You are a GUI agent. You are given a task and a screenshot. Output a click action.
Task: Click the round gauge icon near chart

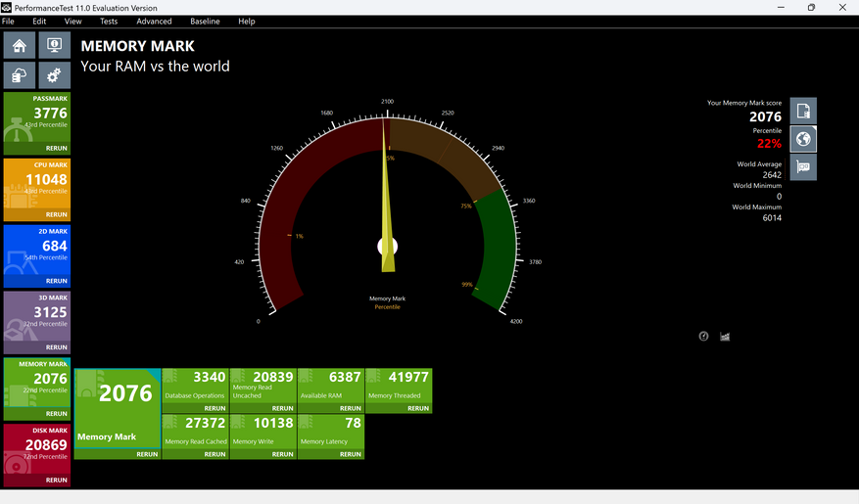click(704, 337)
